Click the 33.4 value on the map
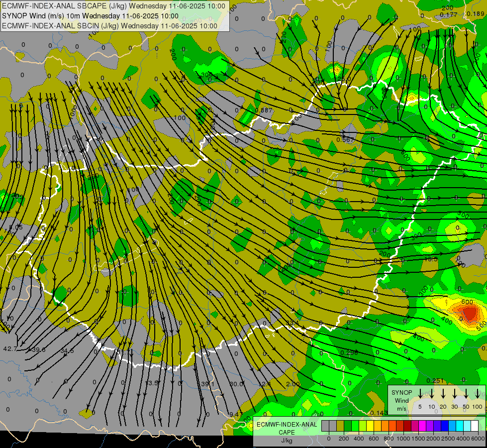Image resolution: width=487 pixels, height=448 pixels. click(292, 323)
